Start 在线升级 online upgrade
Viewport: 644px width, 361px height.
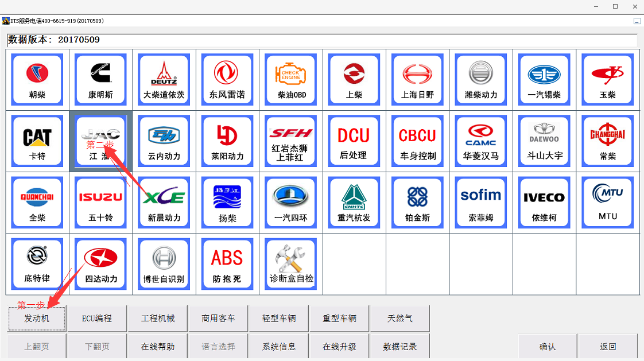340,346
